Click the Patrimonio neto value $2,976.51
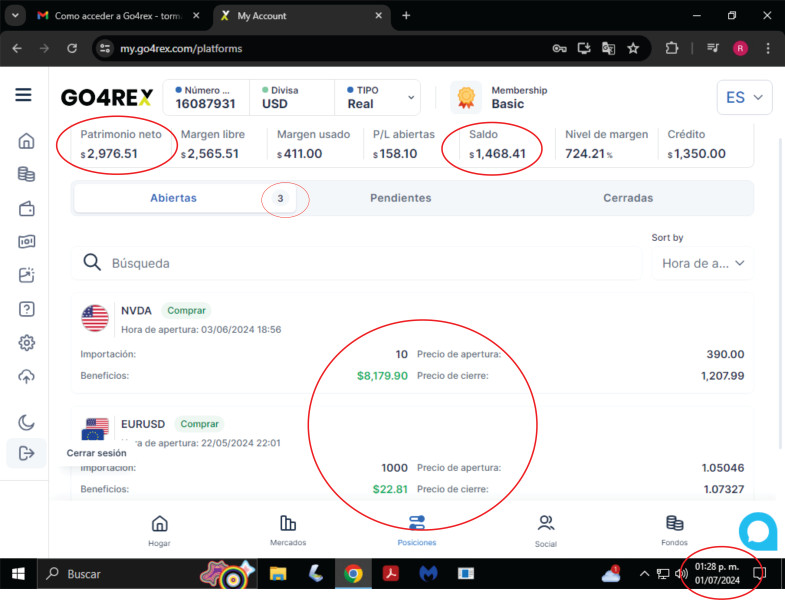The image size is (785, 600). point(109,154)
